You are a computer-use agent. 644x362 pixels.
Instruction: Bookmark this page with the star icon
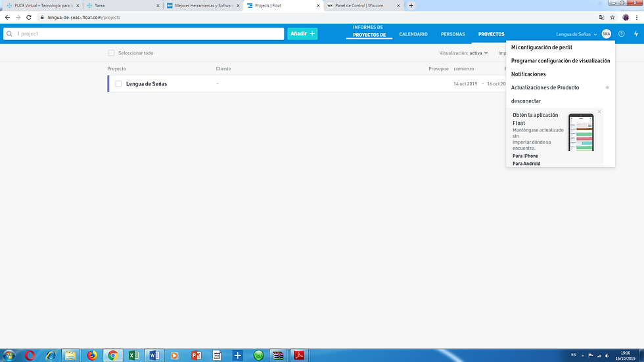tap(612, 17)
